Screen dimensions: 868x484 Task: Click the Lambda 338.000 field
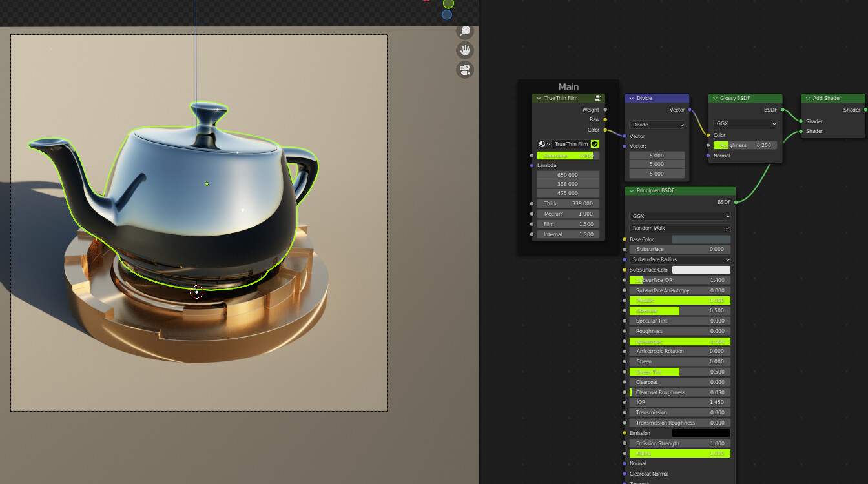click(568, 184)
